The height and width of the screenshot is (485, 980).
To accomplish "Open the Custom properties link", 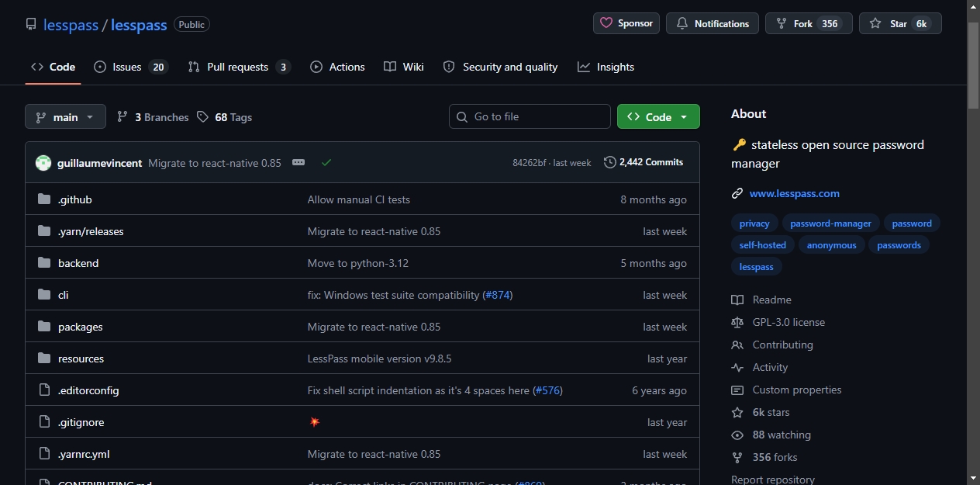I will click(786, 390).
